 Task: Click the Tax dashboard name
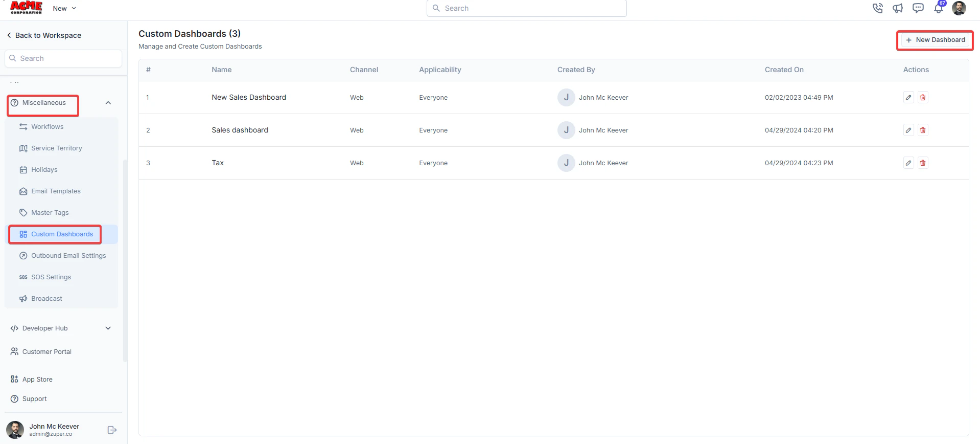click(x=218, y=163)
